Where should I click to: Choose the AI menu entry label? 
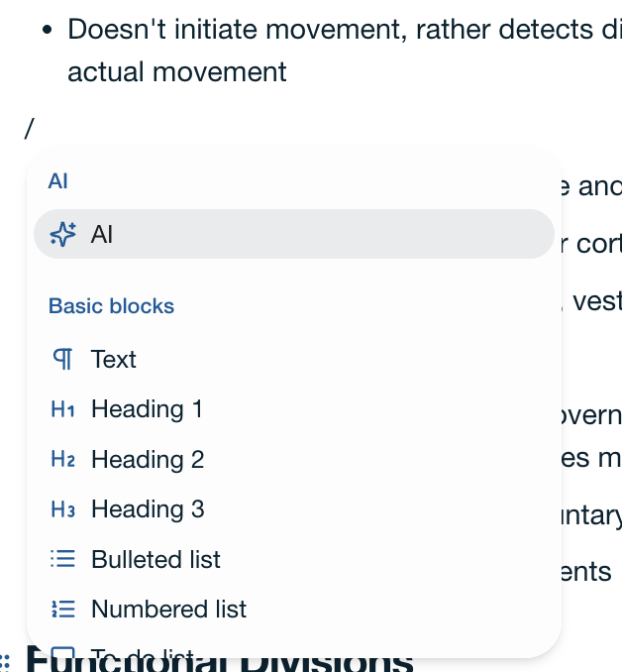pyautogui.click(x=102, y=234)
